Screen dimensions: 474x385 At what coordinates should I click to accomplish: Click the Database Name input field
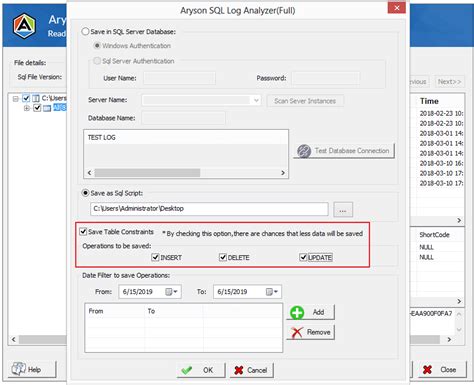coord(183,118)
